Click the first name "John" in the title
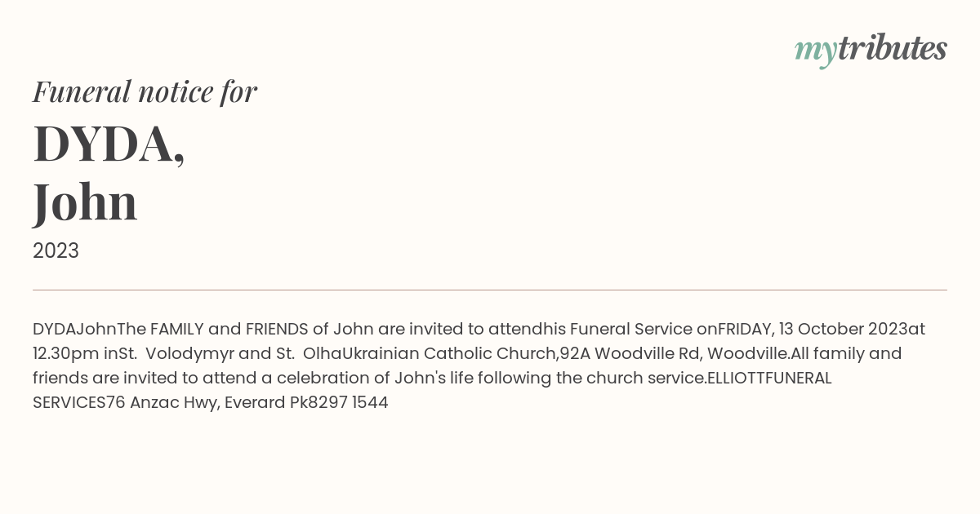This screenshot has width=980, height=514. pyautogui.click(x=85, y=202)
